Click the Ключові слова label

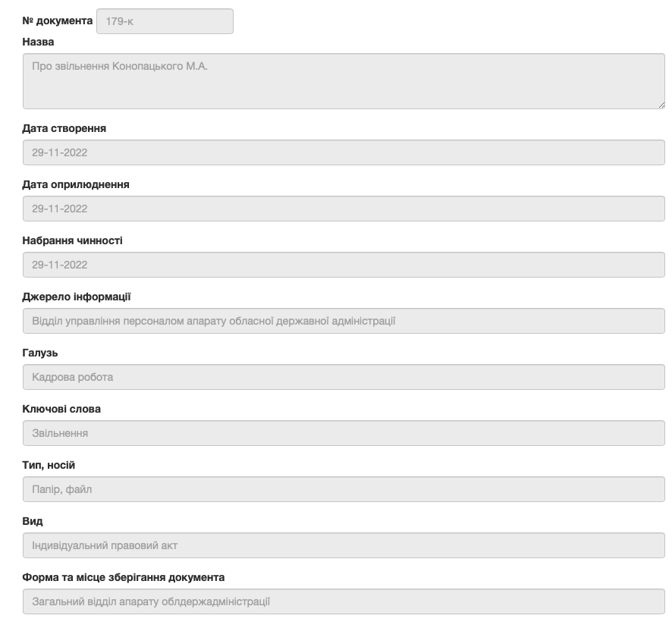pyautogui.click(x=61, y=409)
